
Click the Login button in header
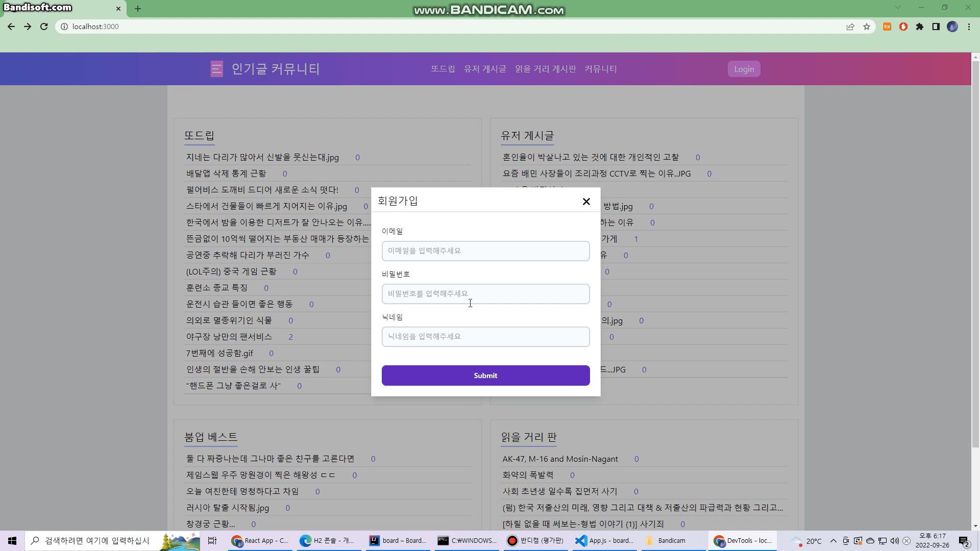744,69
